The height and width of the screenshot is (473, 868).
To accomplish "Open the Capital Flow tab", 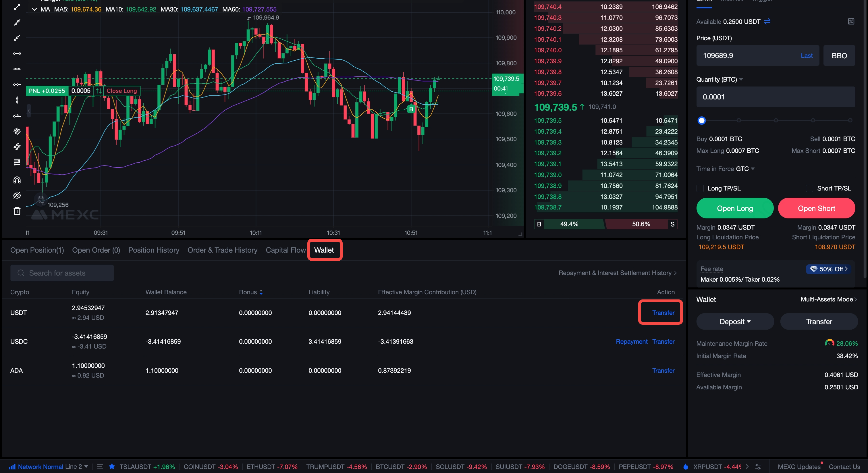I will [x=286, y=250].
